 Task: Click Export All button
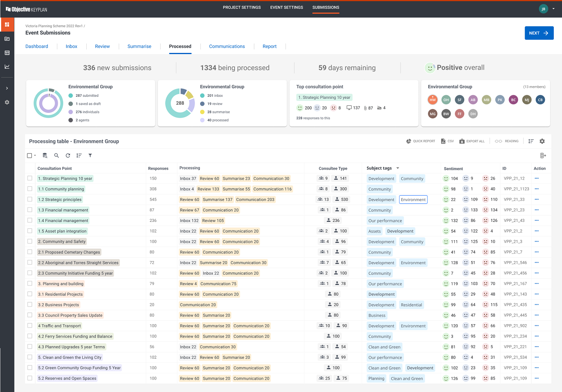point(472,141)
